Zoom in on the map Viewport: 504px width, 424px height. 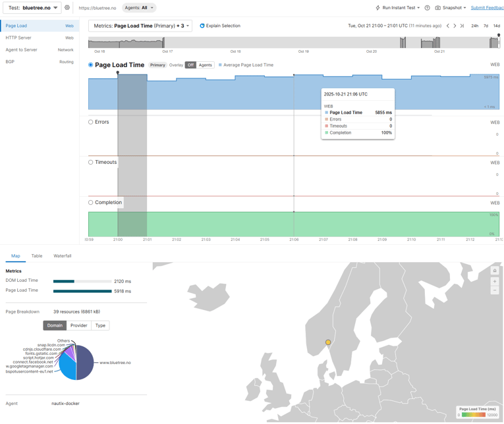(495, 281)
